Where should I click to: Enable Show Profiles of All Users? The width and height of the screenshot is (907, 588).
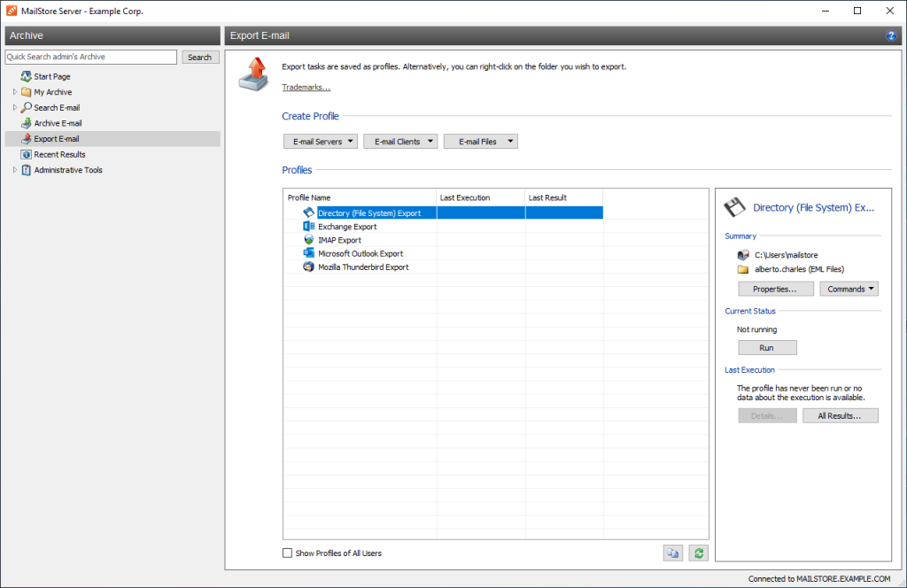288,553
